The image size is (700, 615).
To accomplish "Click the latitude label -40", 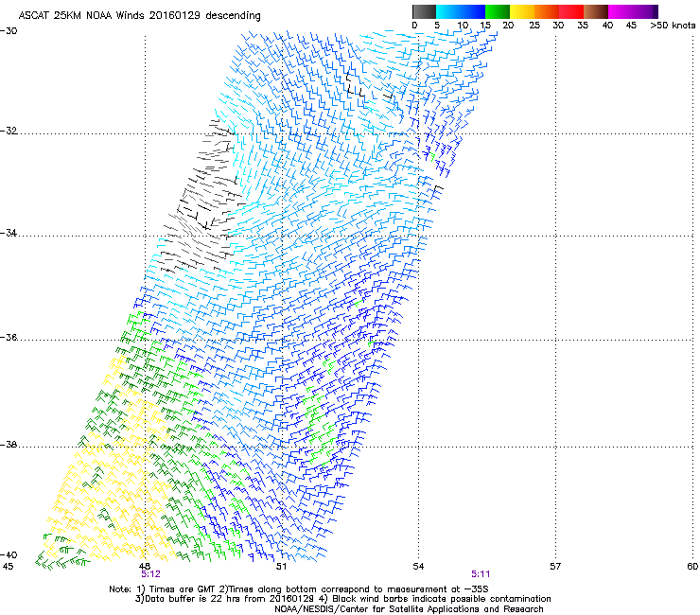I will click(9, 554).
